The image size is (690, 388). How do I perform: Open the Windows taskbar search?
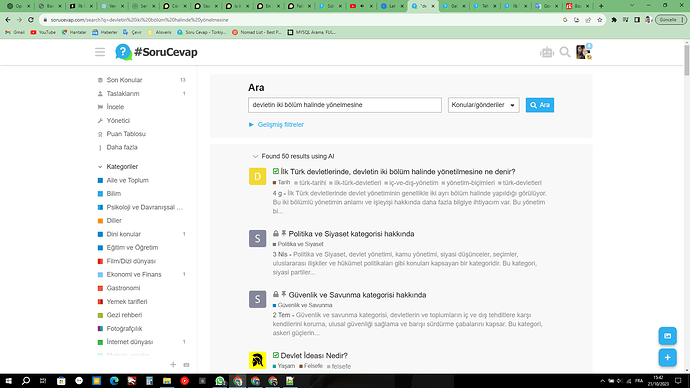[x=26, y=381]
